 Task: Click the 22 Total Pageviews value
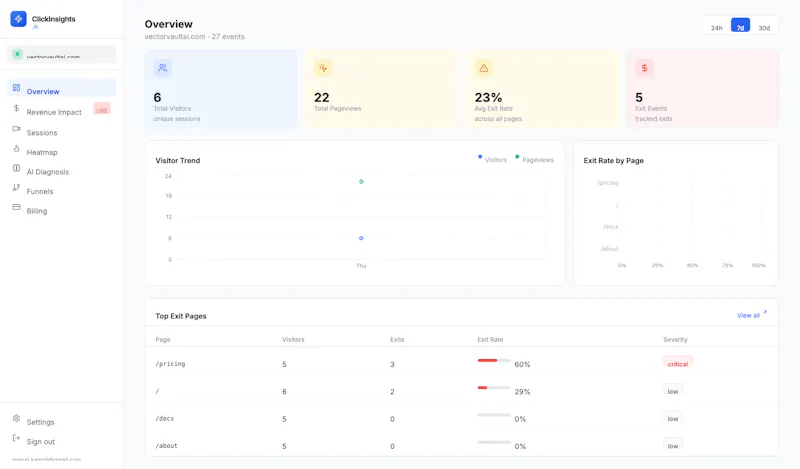[321, 97]
